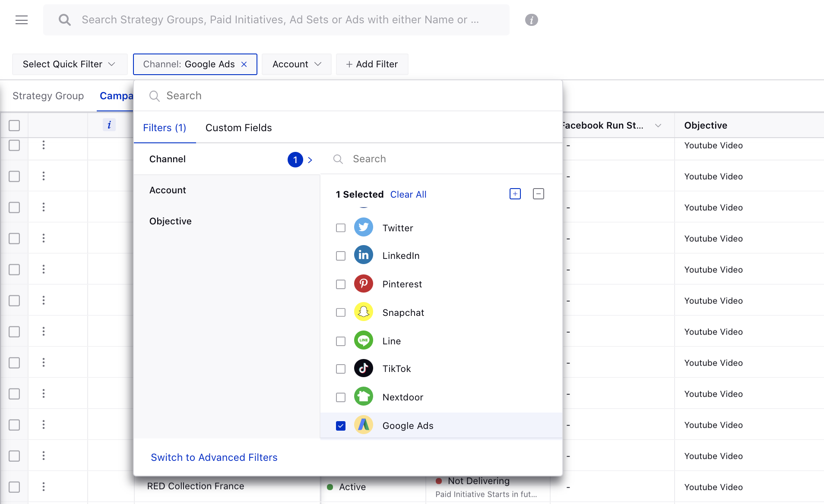Screen dimensions: 824x504
Task: Click the Line channel icon
Action: pyautogui.click(x=364, y=340)
